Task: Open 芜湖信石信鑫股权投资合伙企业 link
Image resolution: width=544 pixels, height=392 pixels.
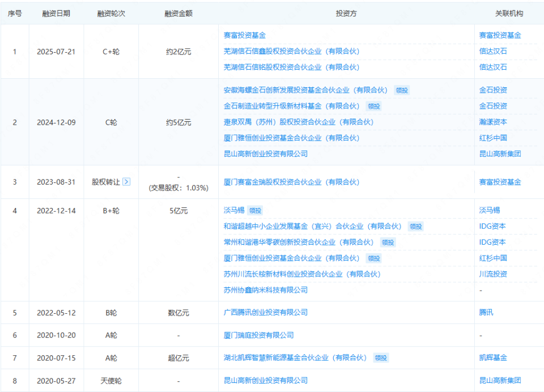Action: pyautogui.click(x=291, y=52)
